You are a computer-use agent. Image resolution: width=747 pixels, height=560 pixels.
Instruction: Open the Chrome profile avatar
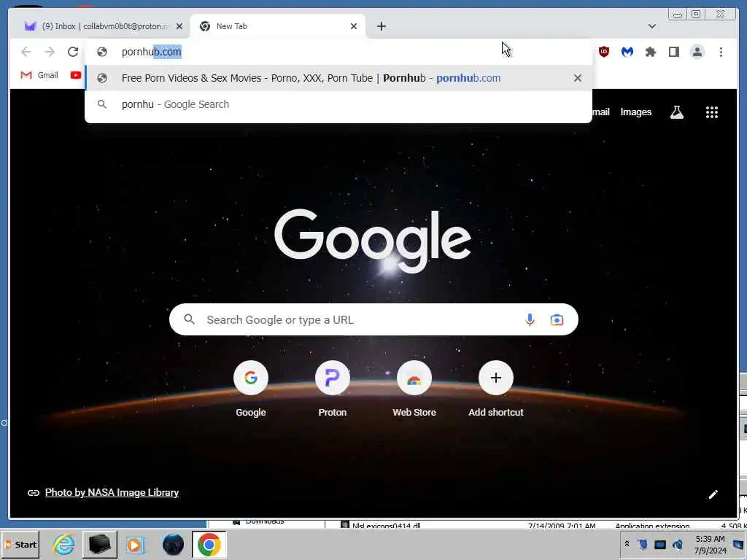pos(697,52)
